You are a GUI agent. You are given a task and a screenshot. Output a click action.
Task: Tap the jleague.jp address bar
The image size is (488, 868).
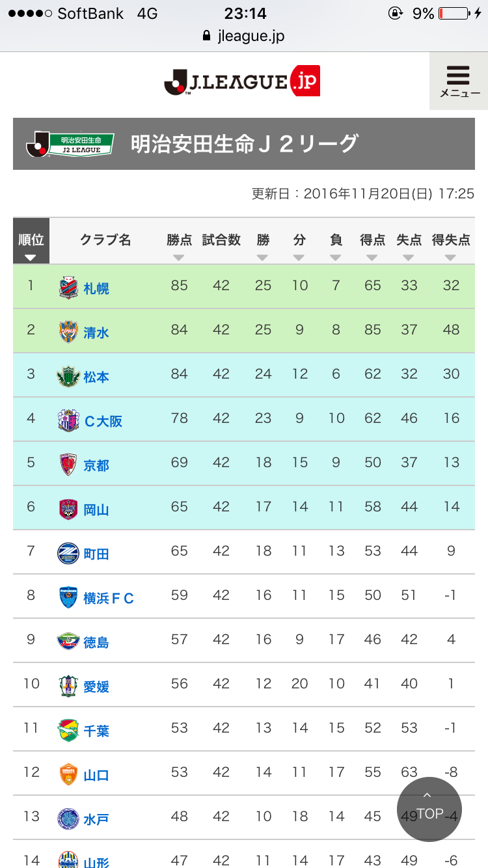244,36
